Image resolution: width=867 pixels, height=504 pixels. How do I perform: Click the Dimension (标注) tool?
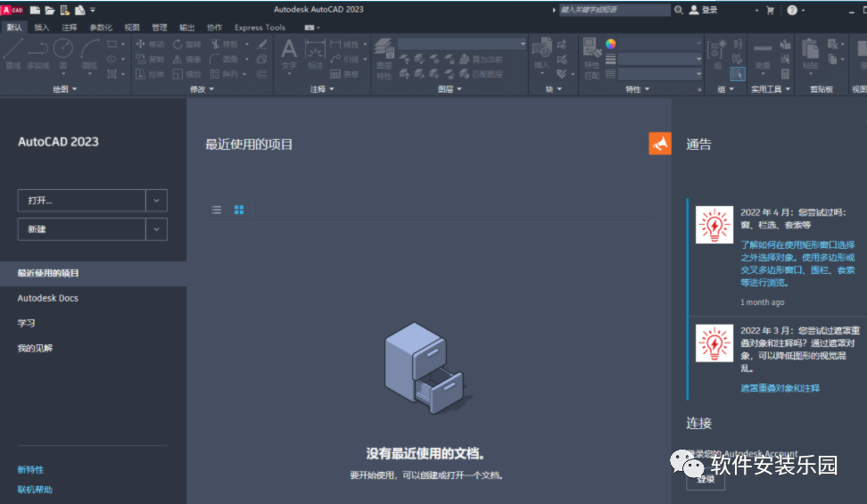(x=315, y=54)
